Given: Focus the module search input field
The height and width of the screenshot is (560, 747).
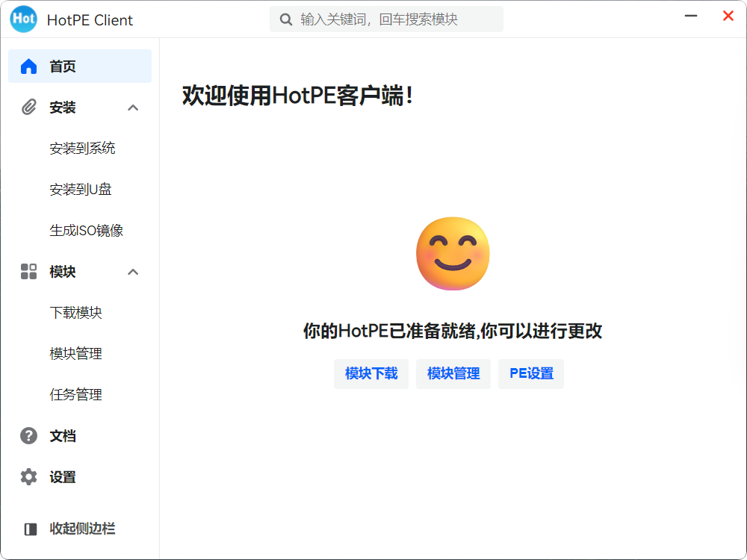Looking at the screenshot, I should tap(396, 19).
